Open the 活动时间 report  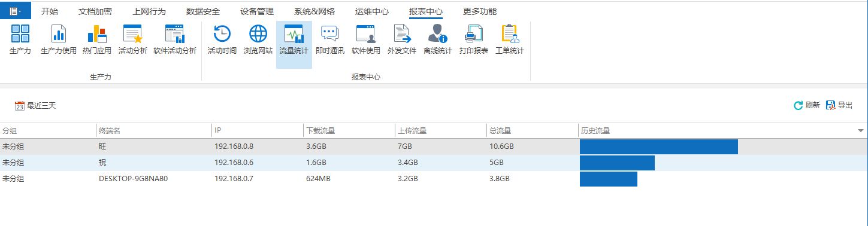point(222,40)
